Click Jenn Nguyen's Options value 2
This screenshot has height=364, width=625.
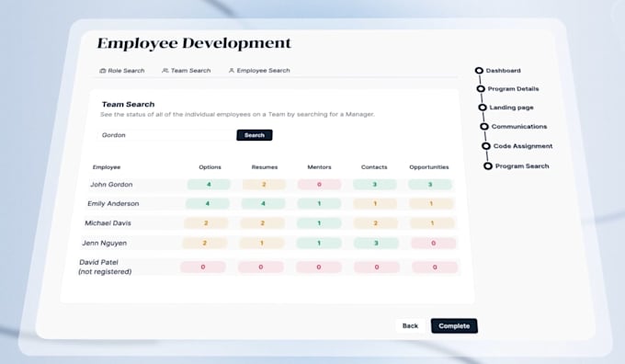point(204,243)
